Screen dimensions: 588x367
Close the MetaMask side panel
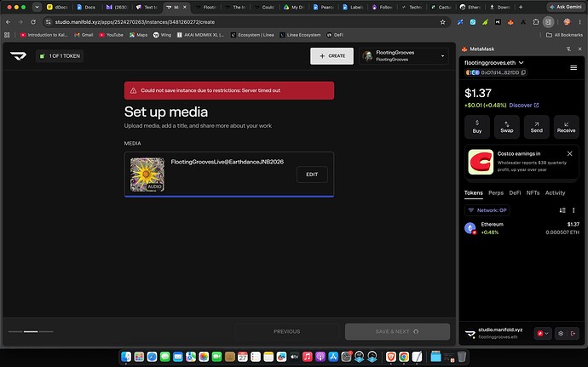(579, 49)
